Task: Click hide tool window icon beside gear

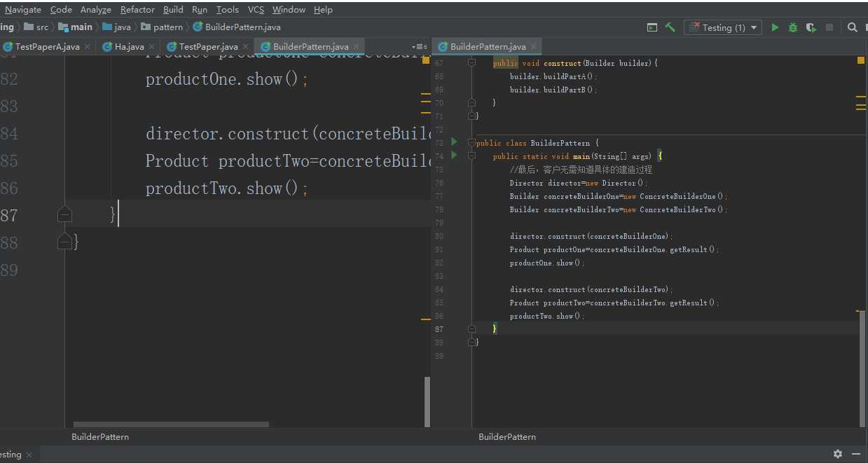Action: click(x=857, y=454)
